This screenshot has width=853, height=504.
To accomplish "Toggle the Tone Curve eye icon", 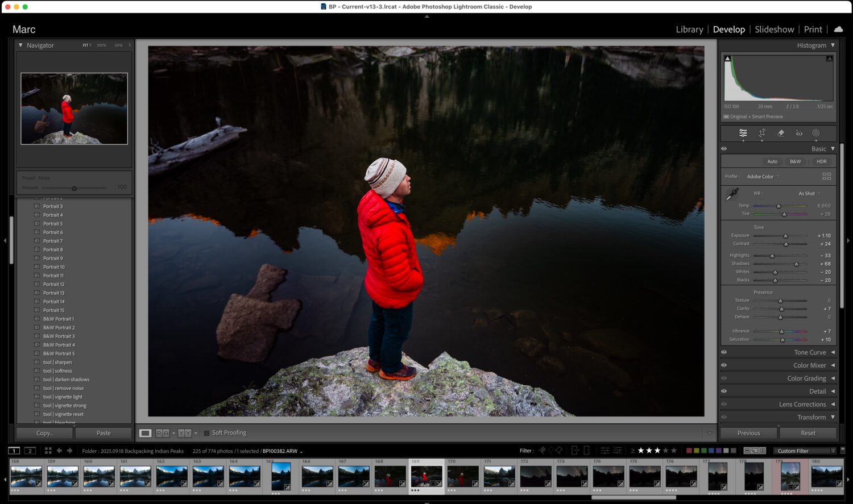I will (x=724, y=352).
